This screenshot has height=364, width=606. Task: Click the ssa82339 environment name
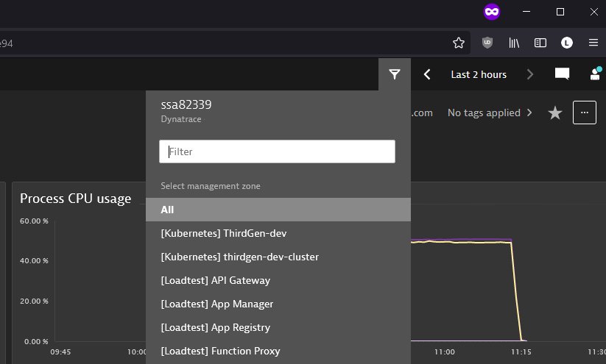point(186,104)
